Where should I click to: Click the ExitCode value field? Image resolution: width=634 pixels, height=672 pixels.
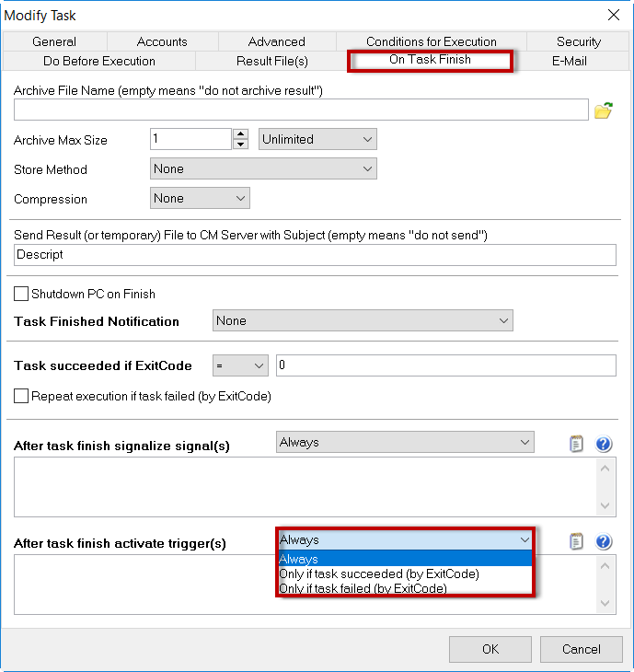pyautogui.click(x=446, y=365)
